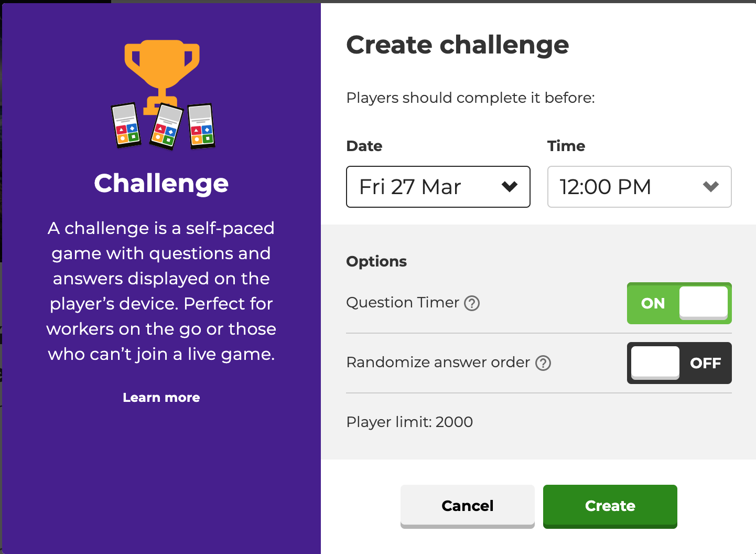756x554 pixels.
Task: Click the help icon next to Randomize answer order
Action: (544, 363)
